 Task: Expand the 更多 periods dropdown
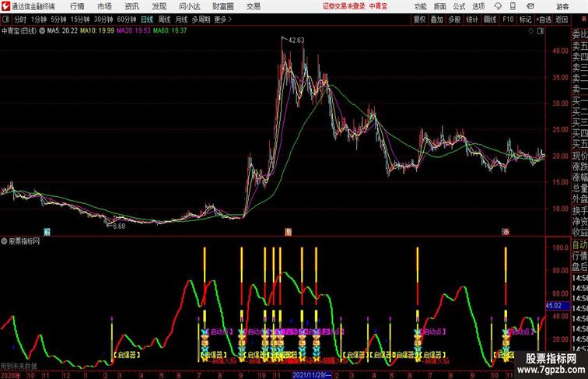[x=222, y=19]
